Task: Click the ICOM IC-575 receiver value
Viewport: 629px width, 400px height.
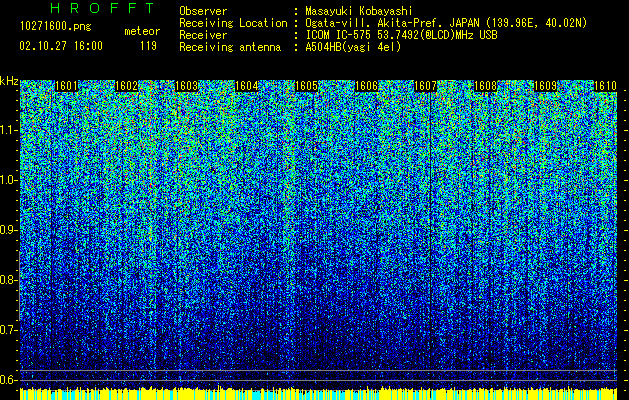Action: (402, 35)
